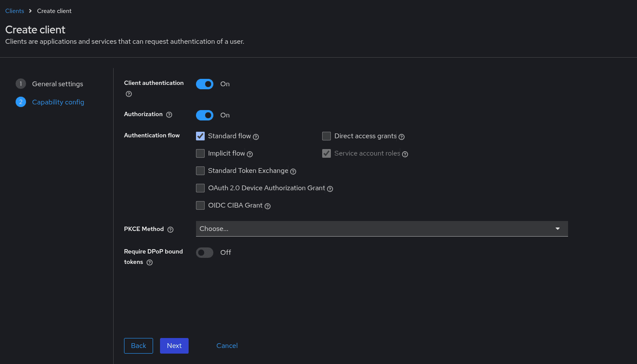This screenshot has width=637, height=364.
Task: Disable the Authorization switch
Action: pos(204,115)
